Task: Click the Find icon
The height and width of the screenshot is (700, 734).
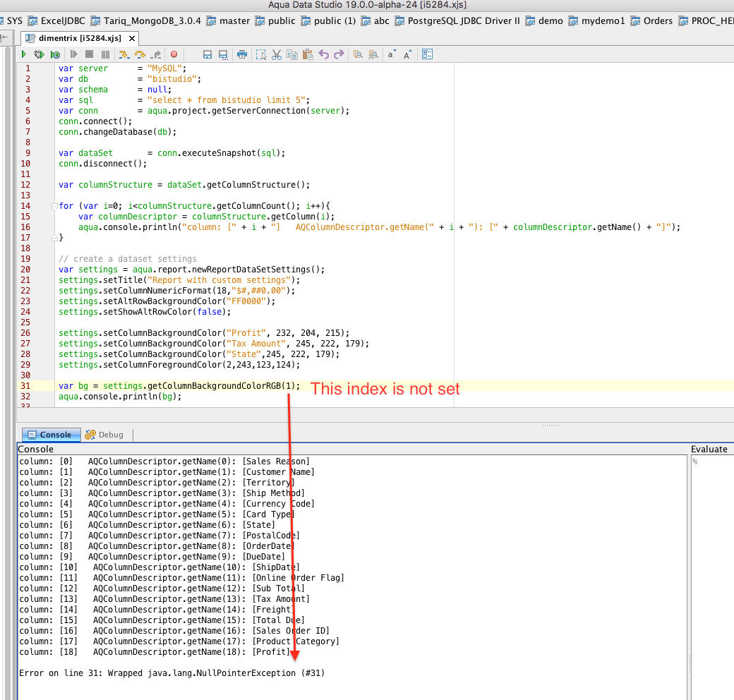Action: point(358,54)
